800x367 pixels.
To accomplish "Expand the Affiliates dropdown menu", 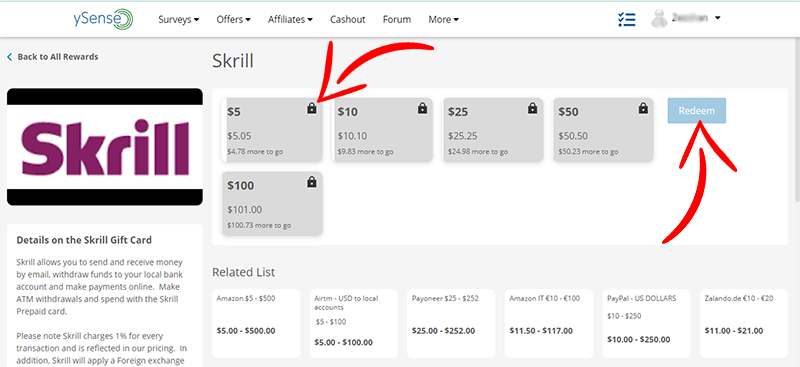I will [290, 19].
